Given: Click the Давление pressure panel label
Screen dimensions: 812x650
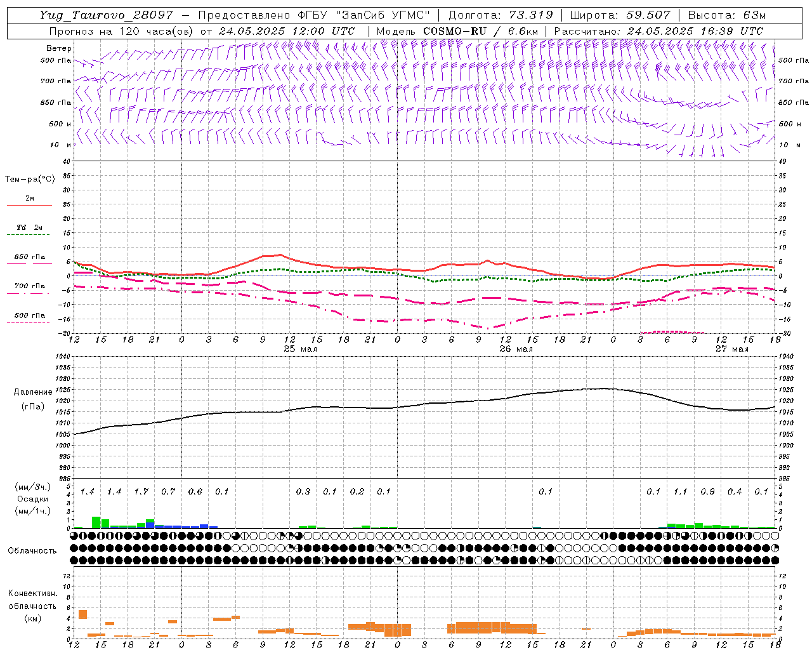Looking at the screenshot, I should [x=33, y=392].
